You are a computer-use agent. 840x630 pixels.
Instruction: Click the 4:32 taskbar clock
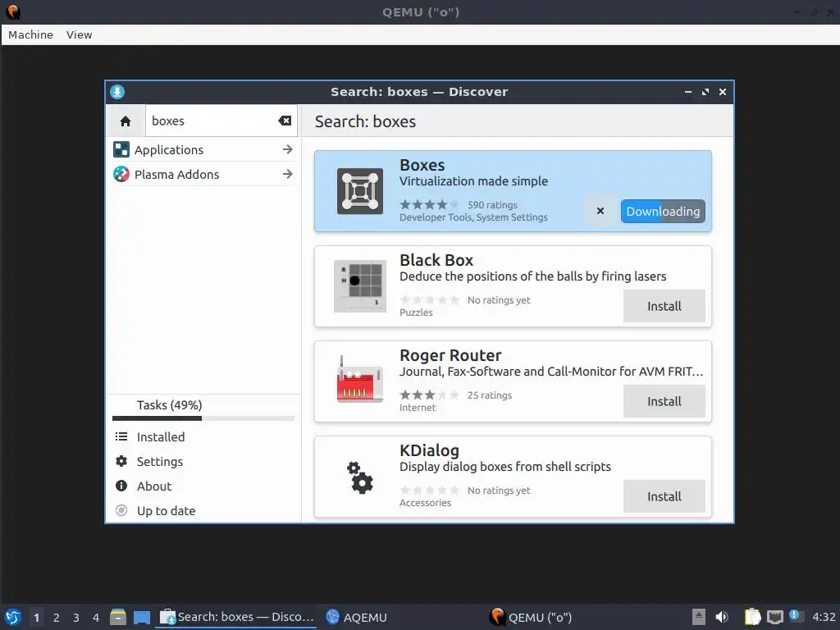pyautogui.click(x=824, y=617)
